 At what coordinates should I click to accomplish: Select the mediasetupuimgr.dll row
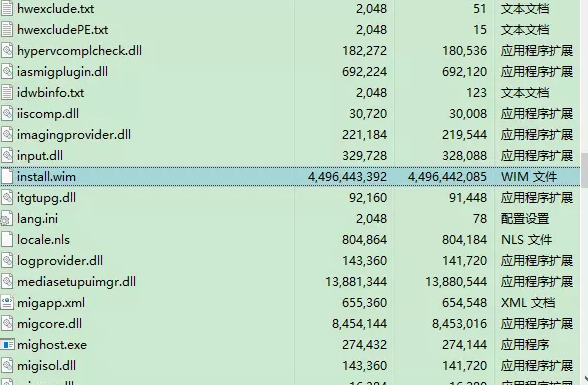(x=290, y=282)
